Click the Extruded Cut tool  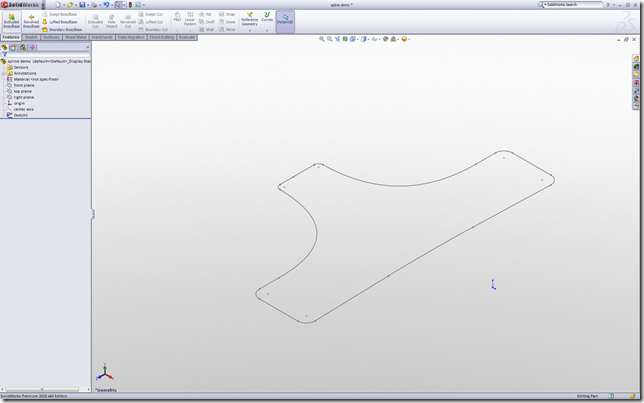pyautogui.click(x=95, y=21)
